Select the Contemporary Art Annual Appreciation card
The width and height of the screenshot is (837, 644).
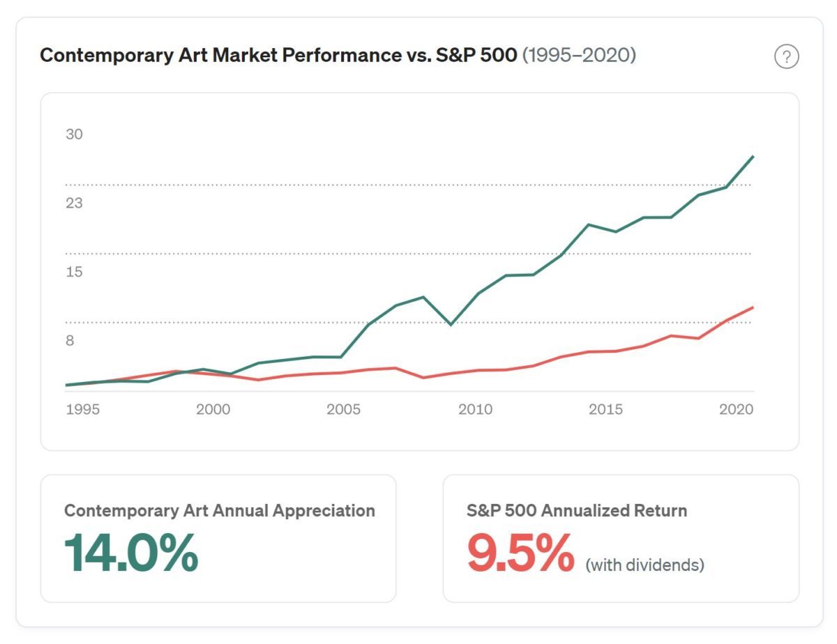(218, 537)
